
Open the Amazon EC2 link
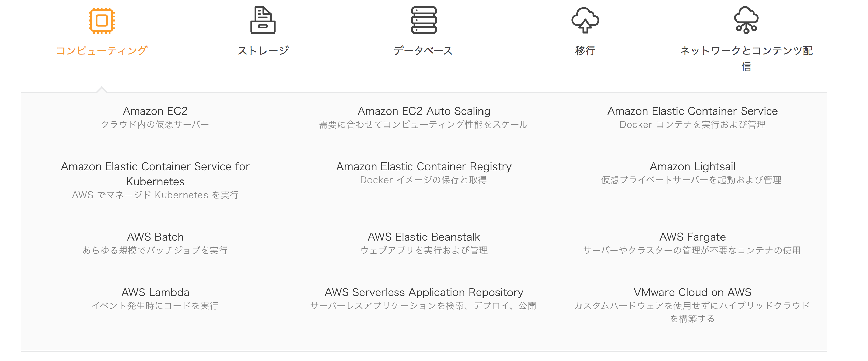tap(155, 111)
